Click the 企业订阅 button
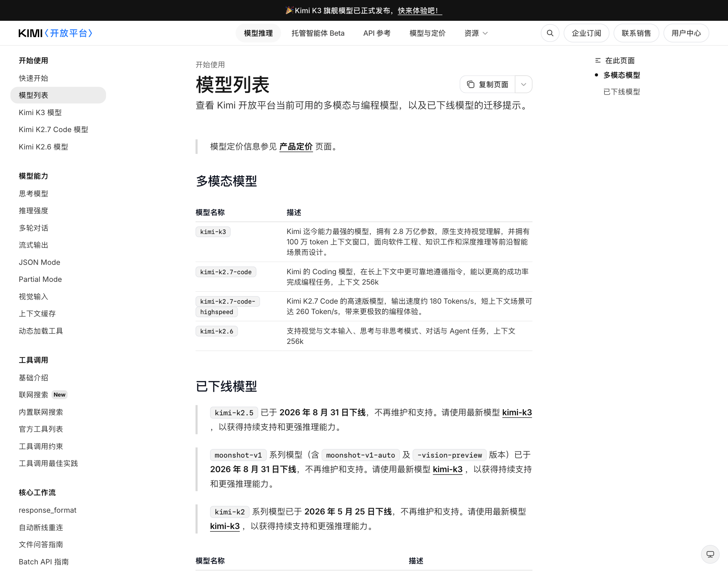 click(586, 33)
